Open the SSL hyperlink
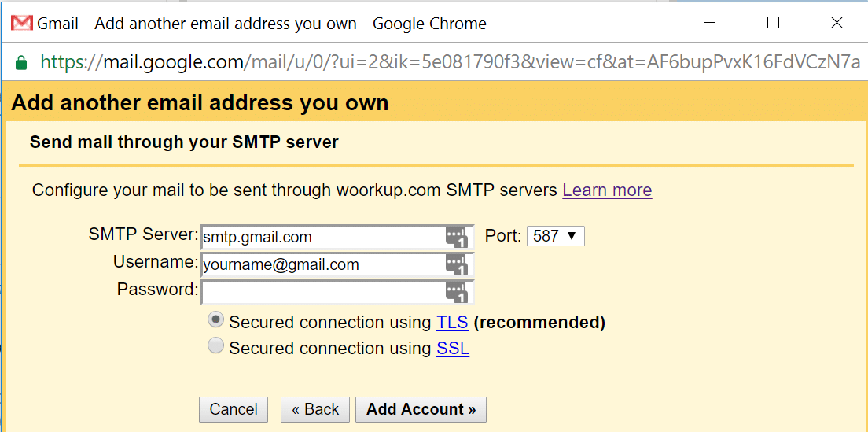This screenshot has height=432, width=868. [x=452, y=349]
